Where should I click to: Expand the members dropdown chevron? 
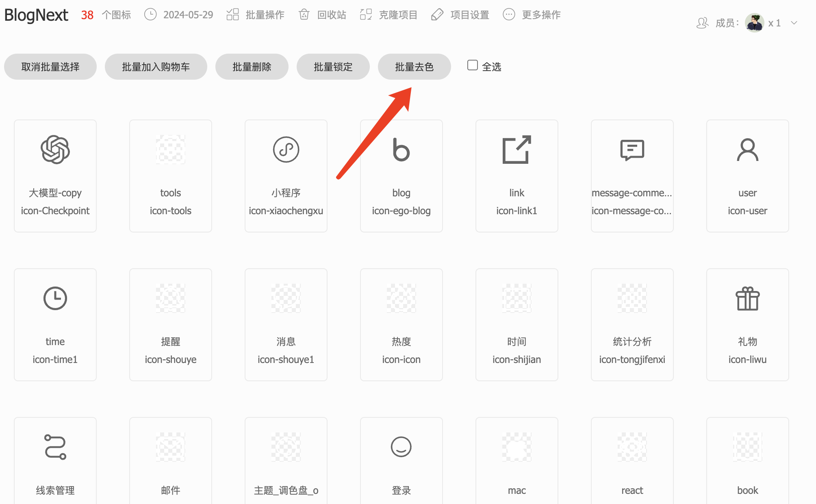click(794, 23)
